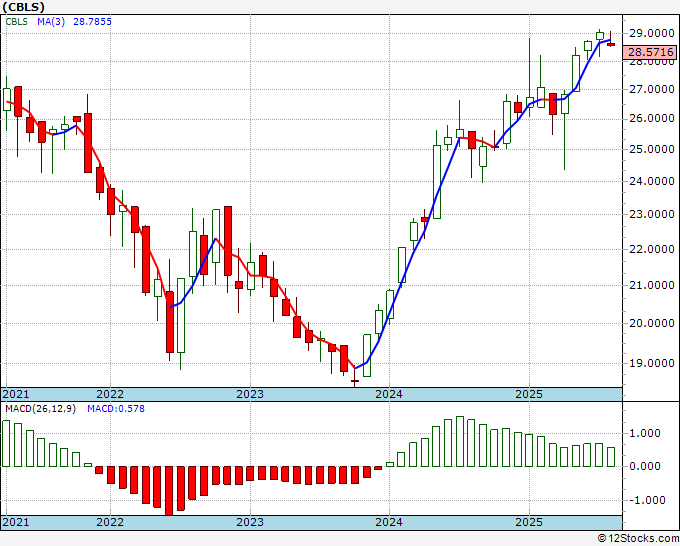Click 2025 on the MACD panel timeline
680x546 pixels.
click(x=529, y=522)
